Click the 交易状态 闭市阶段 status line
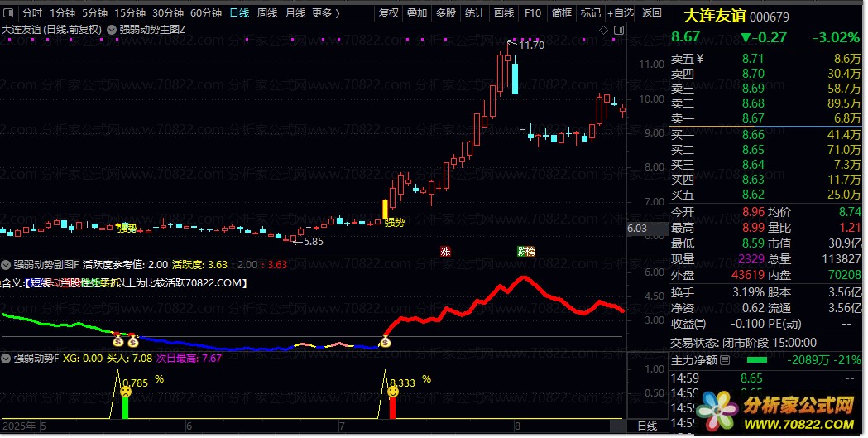This screenshot has width=868, height=438. pos(743,343)
